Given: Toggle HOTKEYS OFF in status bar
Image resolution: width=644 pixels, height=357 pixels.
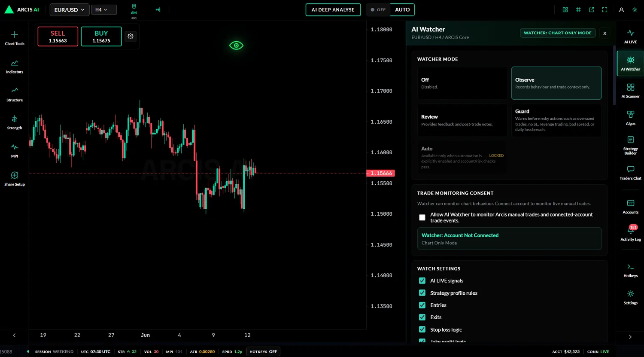Looking at the screenshot, I should [263, 351].
